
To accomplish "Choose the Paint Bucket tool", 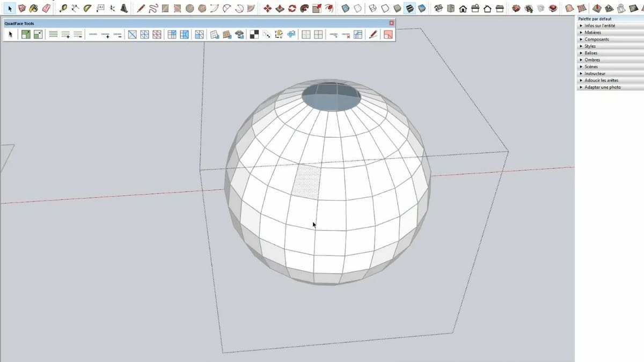I will [34, 9].
